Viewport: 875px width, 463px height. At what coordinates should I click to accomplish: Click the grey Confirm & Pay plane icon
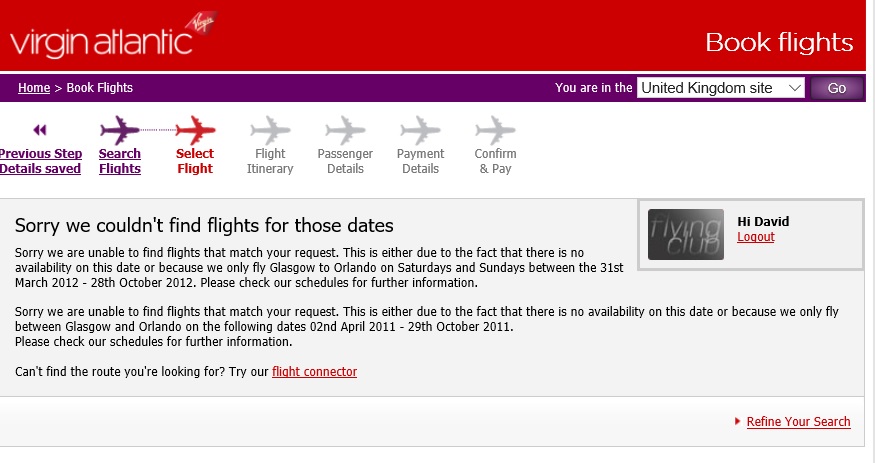496,130
